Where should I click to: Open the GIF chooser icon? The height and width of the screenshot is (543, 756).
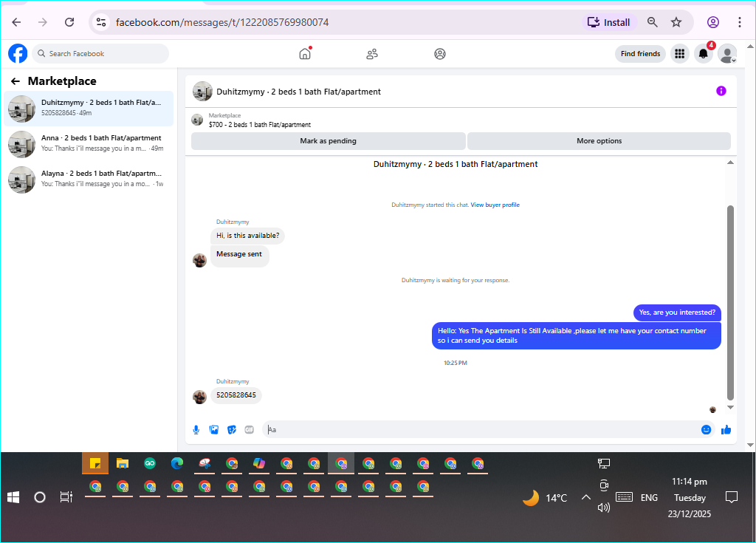250,430
